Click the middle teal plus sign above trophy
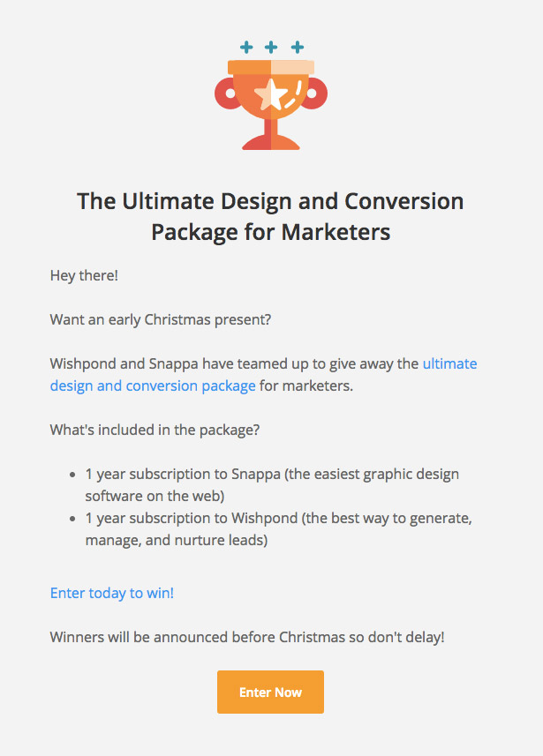The width and height of the screenshot is (543, 756). [271, 48]
